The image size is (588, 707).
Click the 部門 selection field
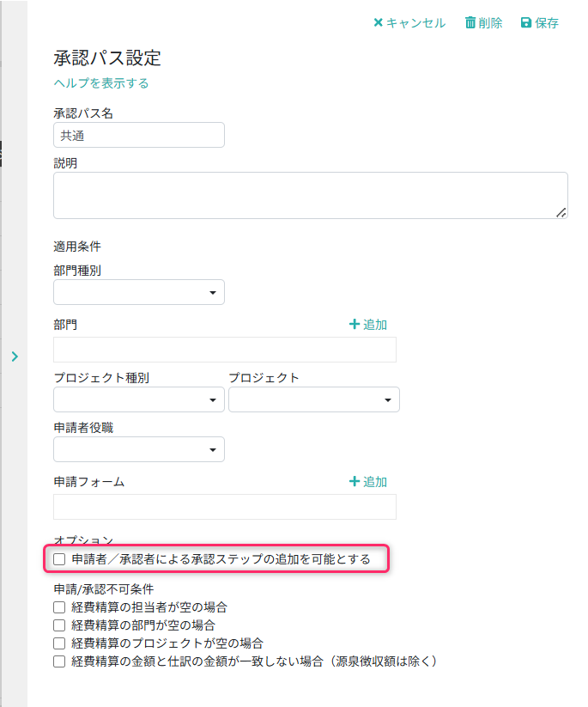[225, 350]
